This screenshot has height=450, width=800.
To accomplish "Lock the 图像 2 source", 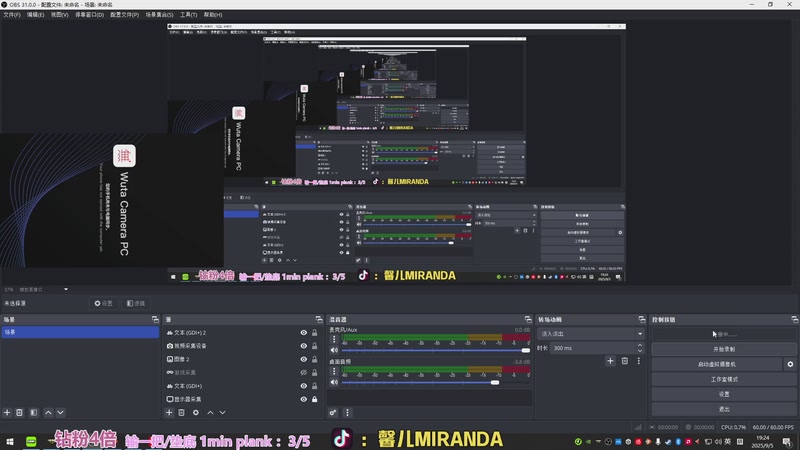I will 314,359.
